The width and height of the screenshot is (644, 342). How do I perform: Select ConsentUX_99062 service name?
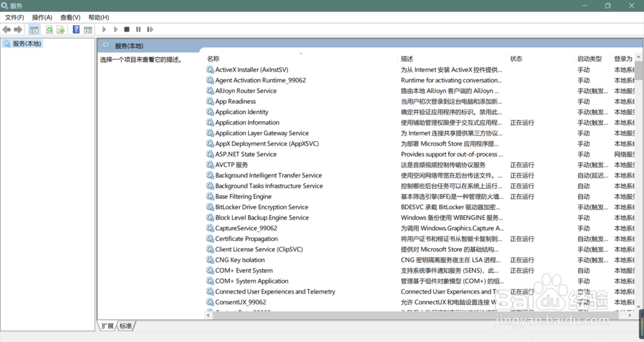(241, 302)
